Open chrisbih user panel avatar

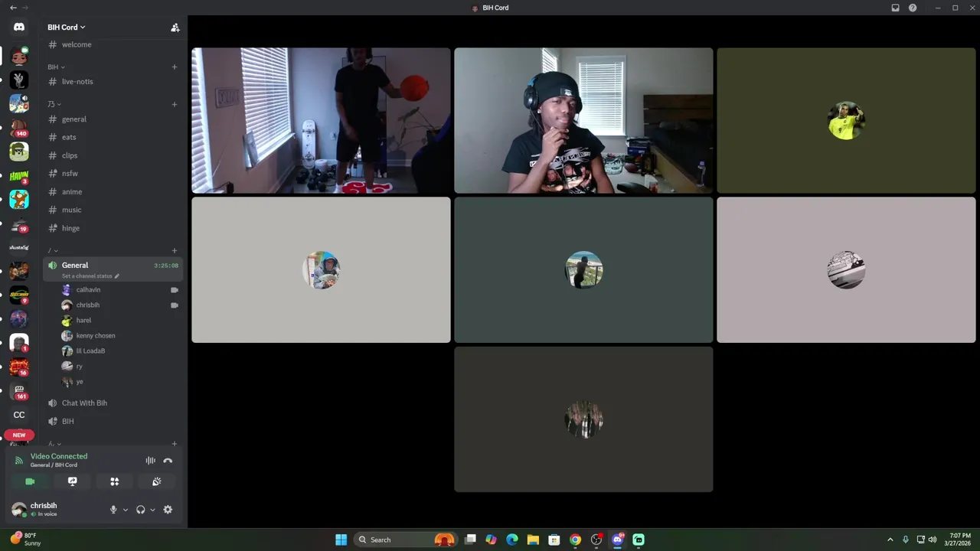[19, 510]
